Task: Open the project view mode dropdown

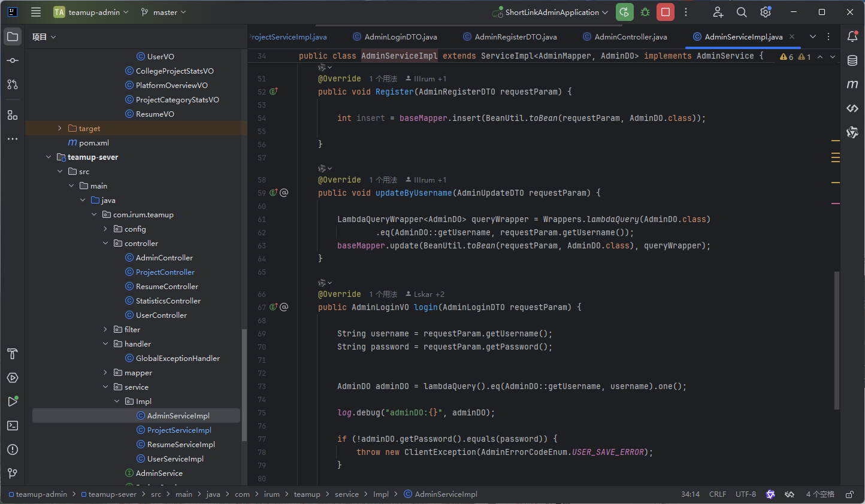Action: tap(44, 37)
